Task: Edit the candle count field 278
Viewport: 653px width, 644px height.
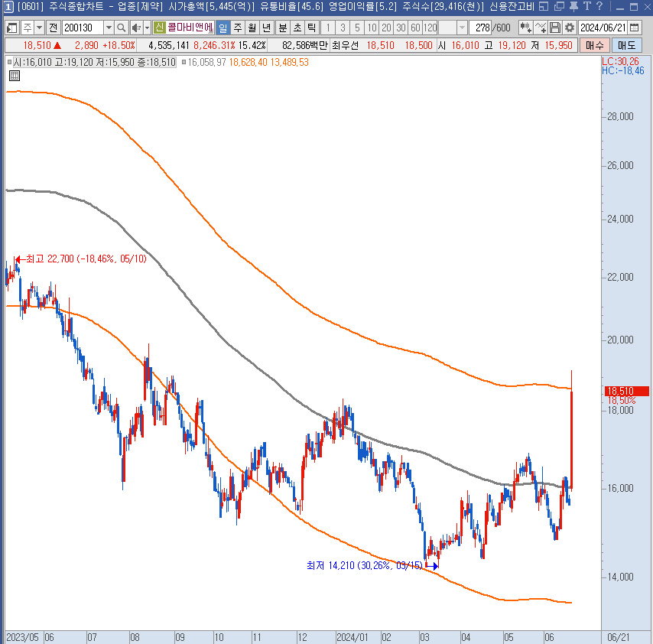Action: (480, 28)
